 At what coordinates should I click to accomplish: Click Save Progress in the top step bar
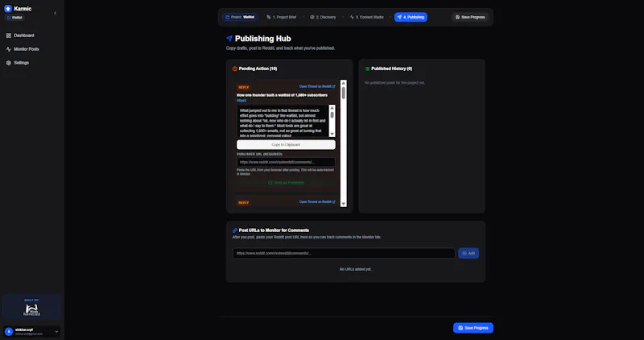pos(470,17)
